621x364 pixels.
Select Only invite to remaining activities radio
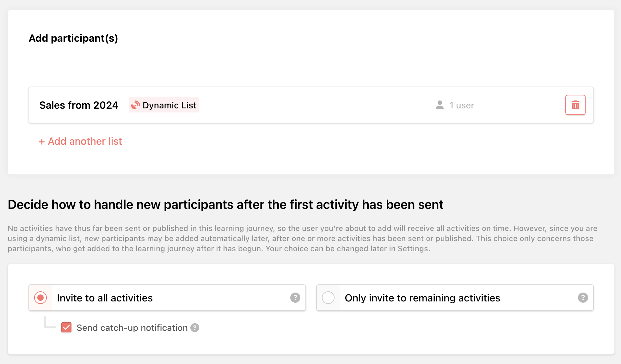[328, 298]
